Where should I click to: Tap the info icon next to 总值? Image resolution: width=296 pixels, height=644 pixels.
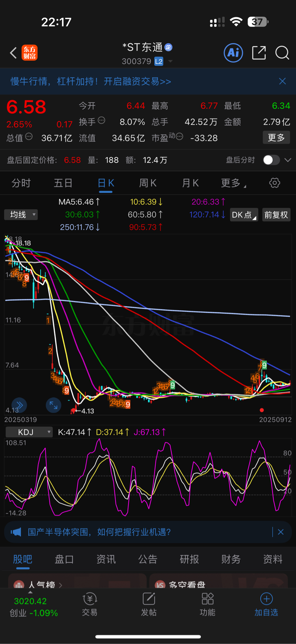29,137
